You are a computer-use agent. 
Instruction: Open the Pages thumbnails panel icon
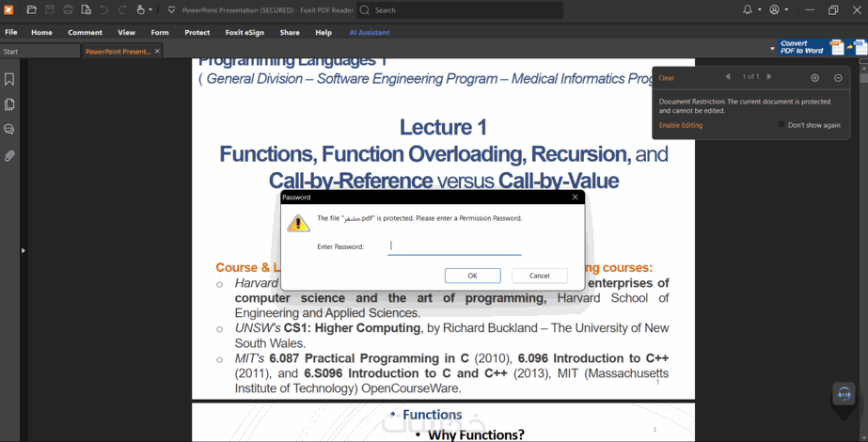point(9,104)
